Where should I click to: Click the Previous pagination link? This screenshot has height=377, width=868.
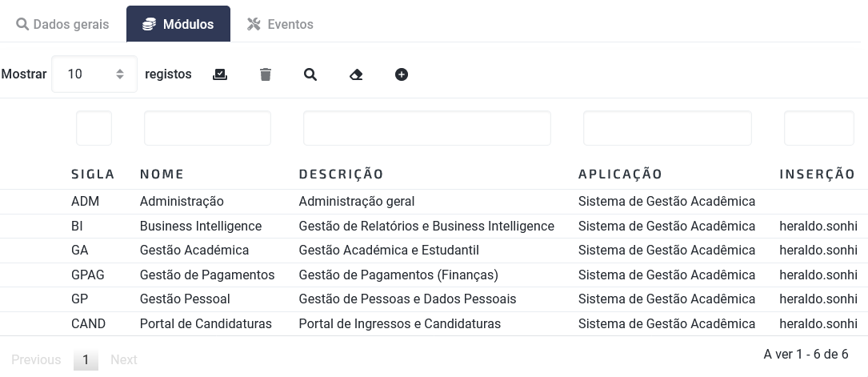click(36, 360)
